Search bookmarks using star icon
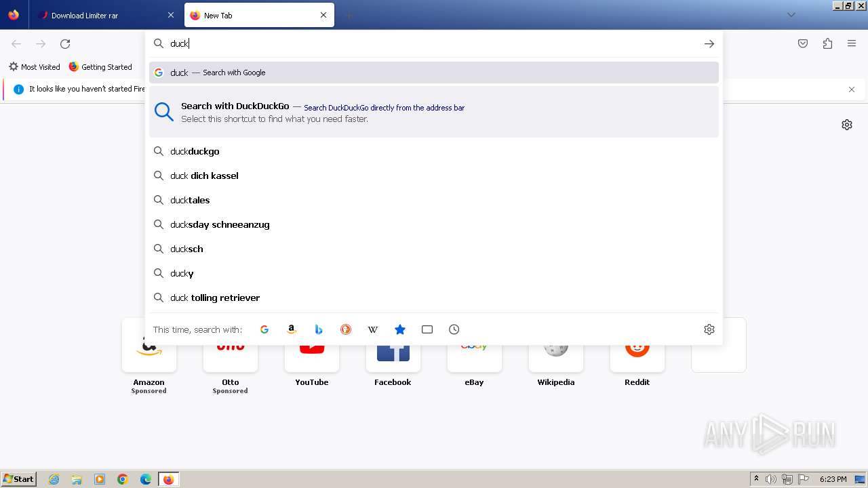Image resolution: width=868 pixels, height=488 pixels. point(400,329)
